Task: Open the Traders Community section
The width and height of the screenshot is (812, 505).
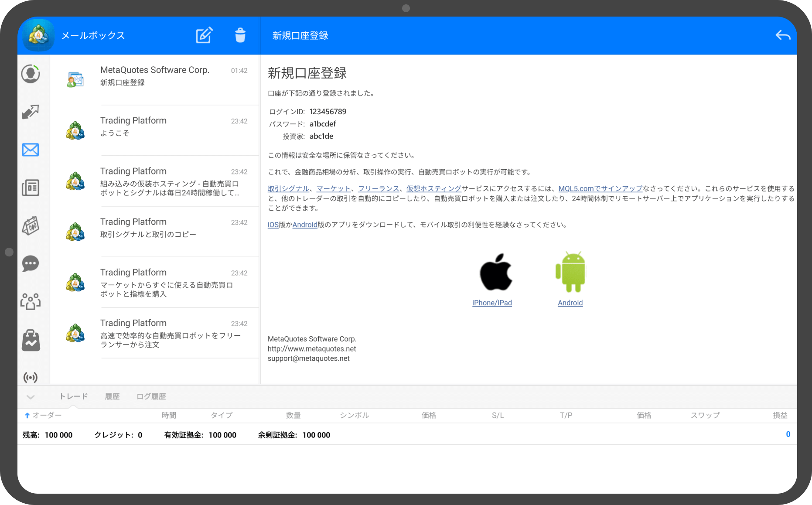Action: tap(31, 301)
